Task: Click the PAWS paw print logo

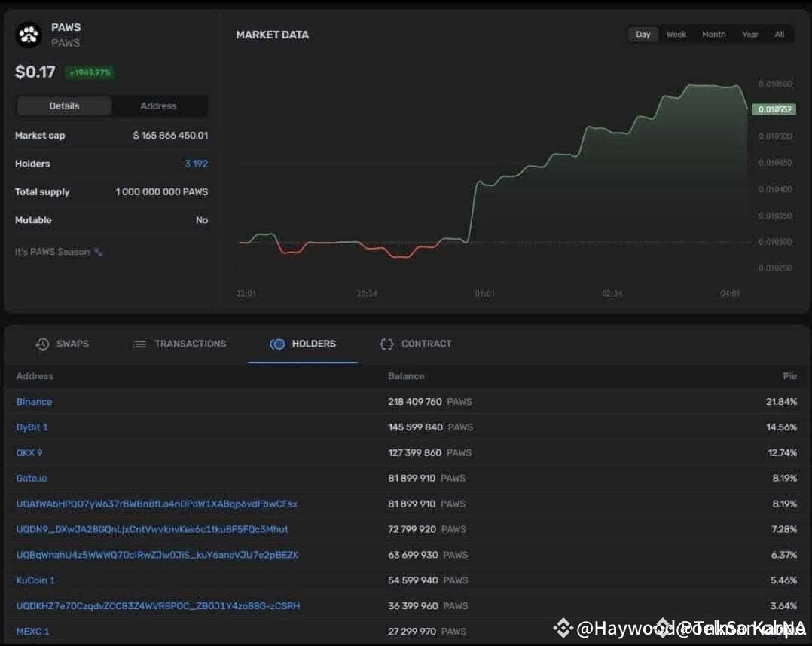Action: point(28,35)
